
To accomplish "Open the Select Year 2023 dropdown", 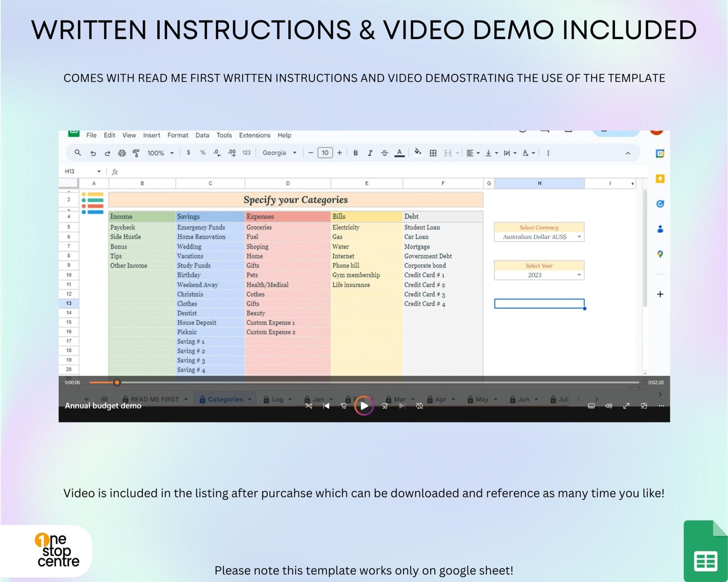I will click(580, 275).
